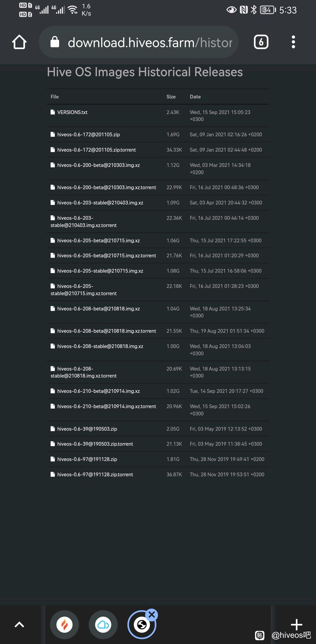
Task: Download hiveos-0.6-208-stable@210818.img.xz
Action: click(100, 346)
